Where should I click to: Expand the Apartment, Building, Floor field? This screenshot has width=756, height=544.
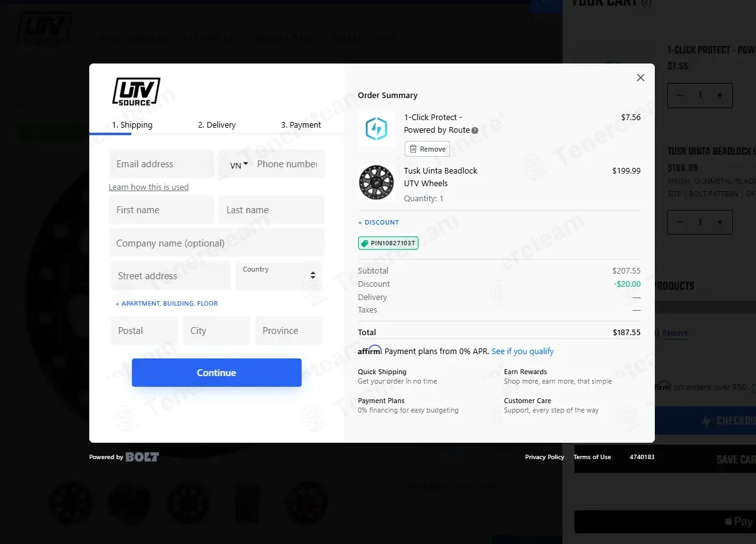tap(167, 304)
